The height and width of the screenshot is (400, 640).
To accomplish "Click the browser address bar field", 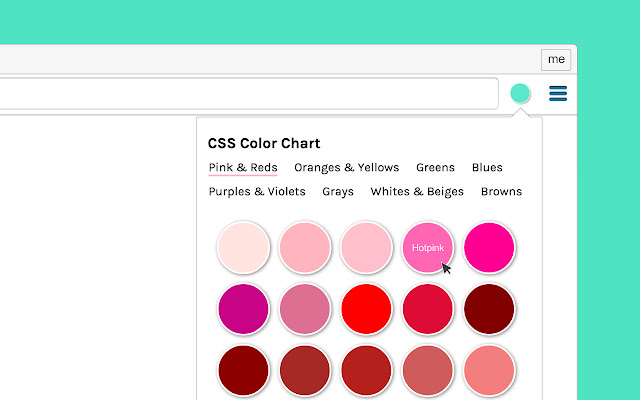I will tap(248, 94).
